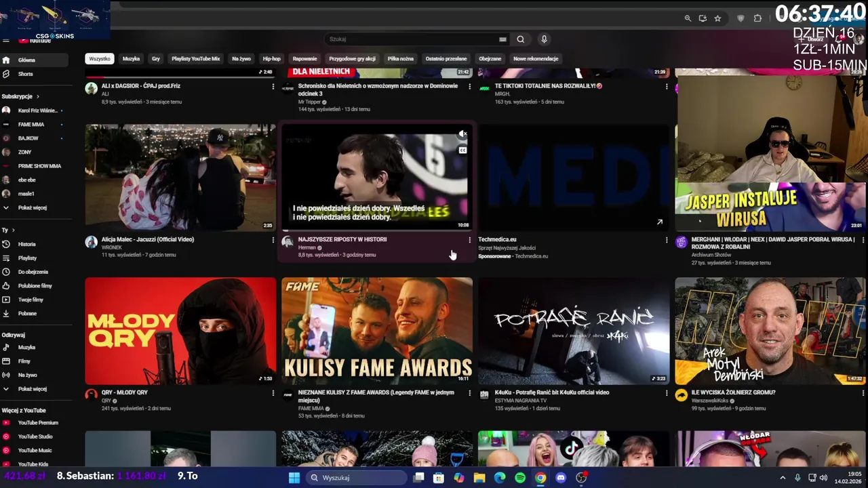868x488 pixels.
Task: Open Polubione filmy liked videos
Action: click(x=34, y=286)
